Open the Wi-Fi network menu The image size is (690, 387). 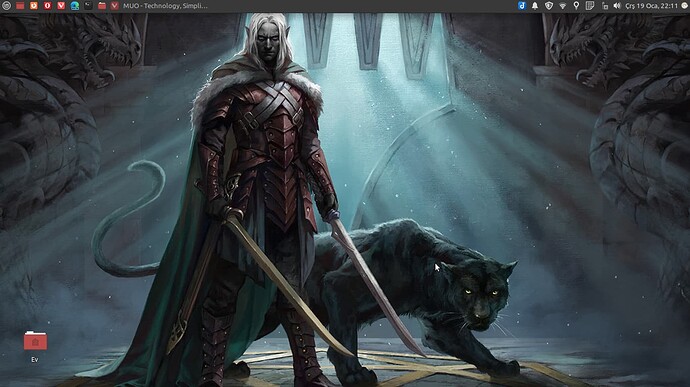click(562, 6)
